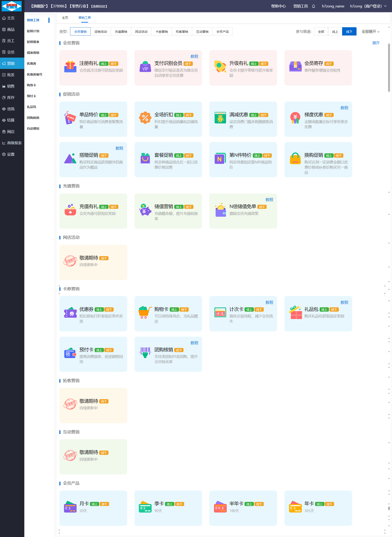The image size is (392, 537).
Task: Click the 满减优惠 coupon icon
Action: [220, 118]
